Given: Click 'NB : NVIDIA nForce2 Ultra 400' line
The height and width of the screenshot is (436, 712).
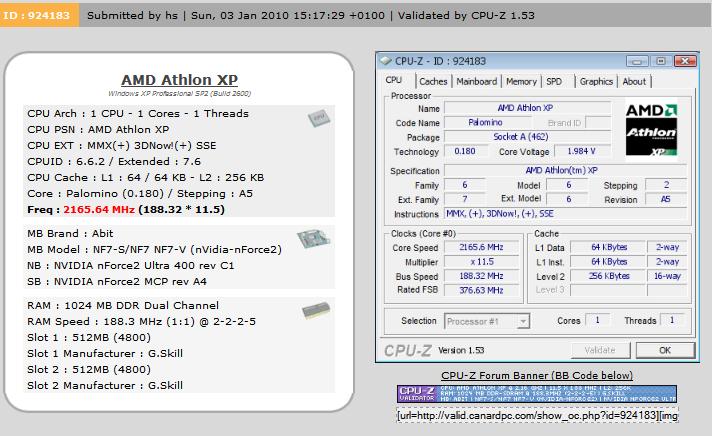Looking at the screenshot, I should point(131,265).
